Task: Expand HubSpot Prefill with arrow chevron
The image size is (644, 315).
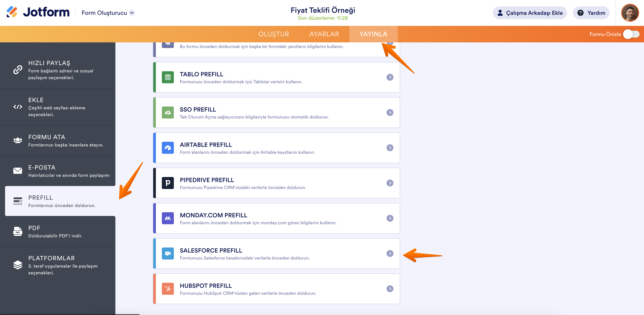Action: [x=390, y=289]
